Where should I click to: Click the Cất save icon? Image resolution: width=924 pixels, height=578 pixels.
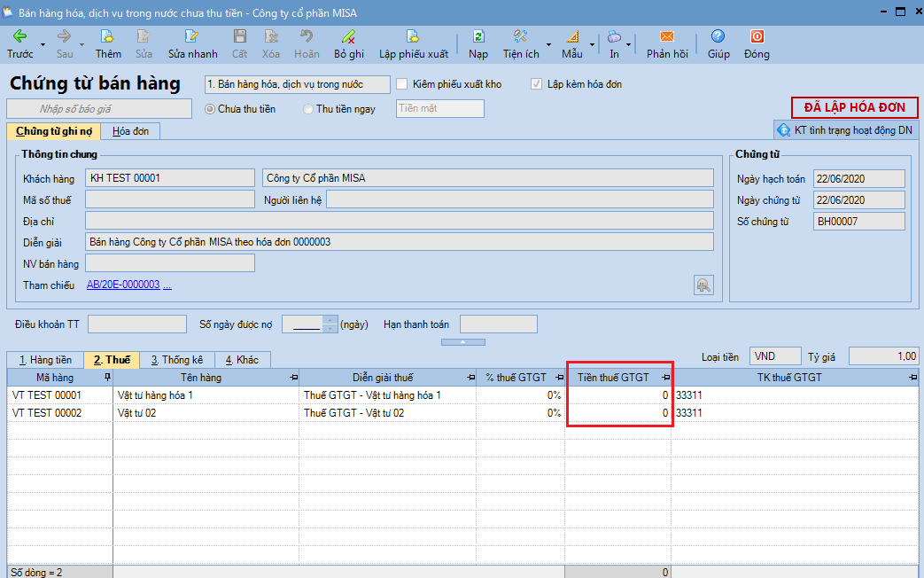click(x=239, y=45)
